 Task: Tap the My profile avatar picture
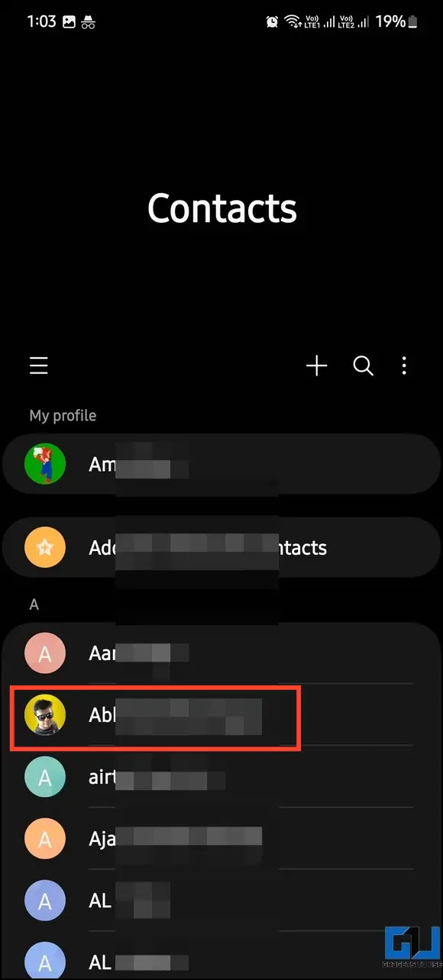pos(45,463)
